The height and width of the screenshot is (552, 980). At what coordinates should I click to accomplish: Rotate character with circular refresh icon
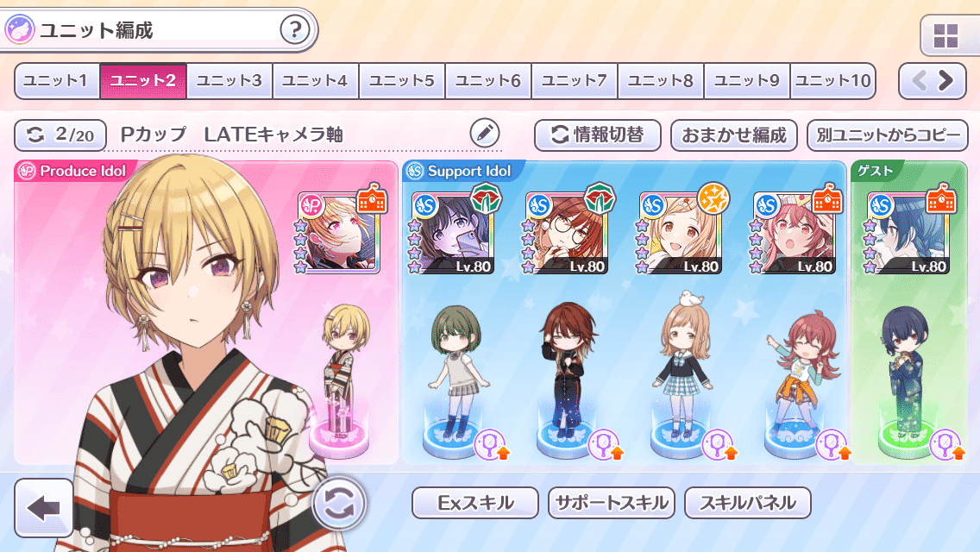click(339, 503)
